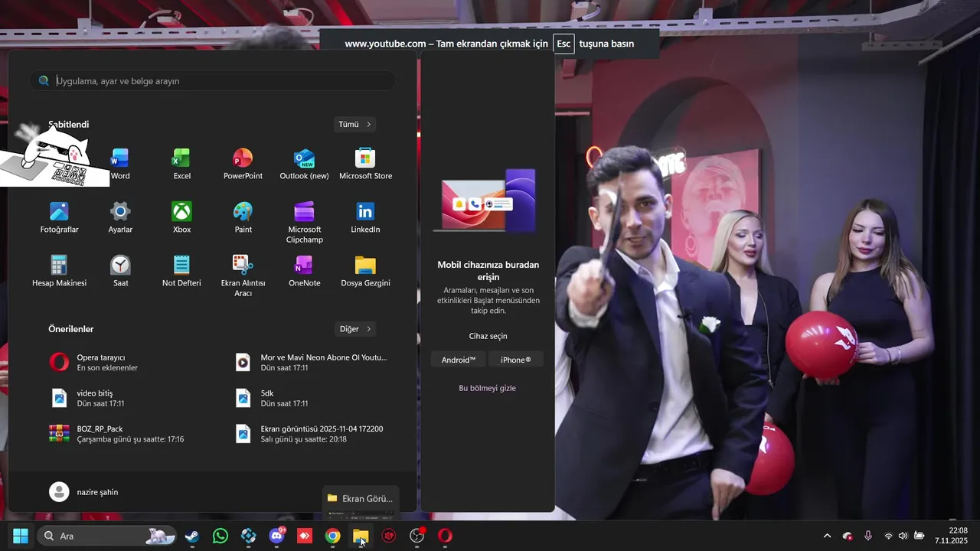Image resolution: width=980 pixels, height=551 pixels.
Task: Open PowerPoint pinned app
Action: tap(243, 165)
